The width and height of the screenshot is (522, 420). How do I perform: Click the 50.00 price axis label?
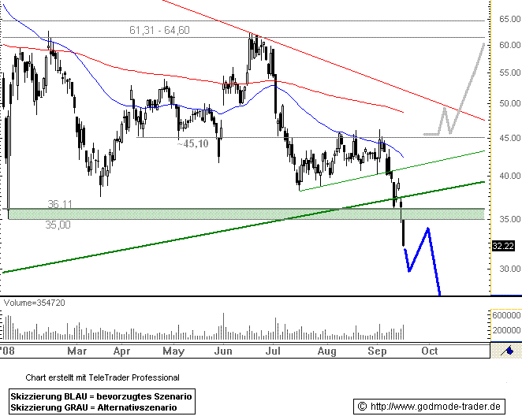click(x=510, y=103)
